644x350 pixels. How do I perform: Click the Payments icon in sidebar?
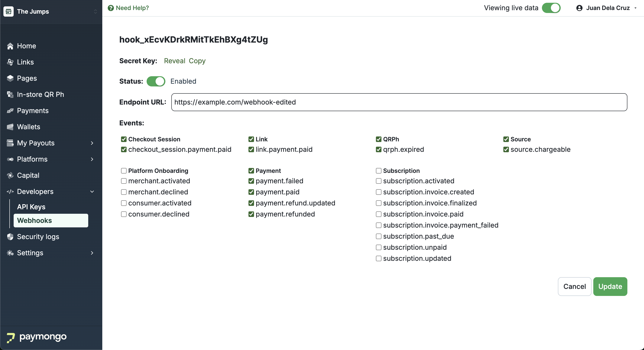pyautogui.click(x=10, y=111)
